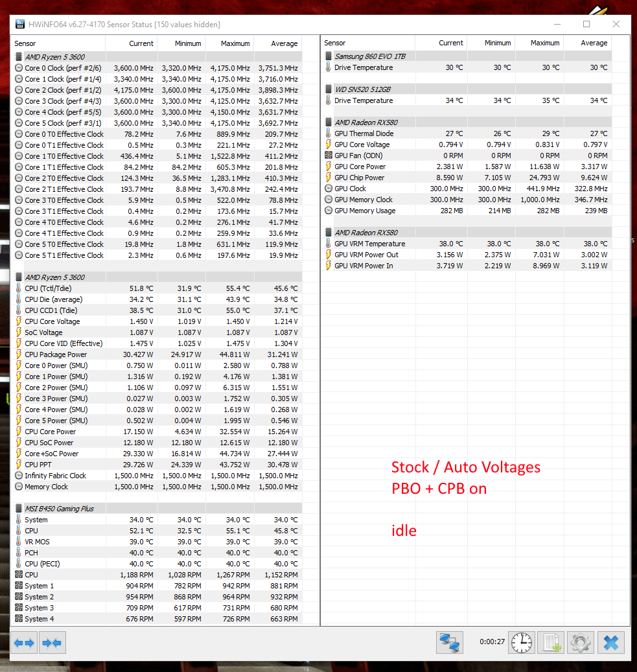Click the right panel Average column header
Screen dimensions: 637x672
coord(588,43)
